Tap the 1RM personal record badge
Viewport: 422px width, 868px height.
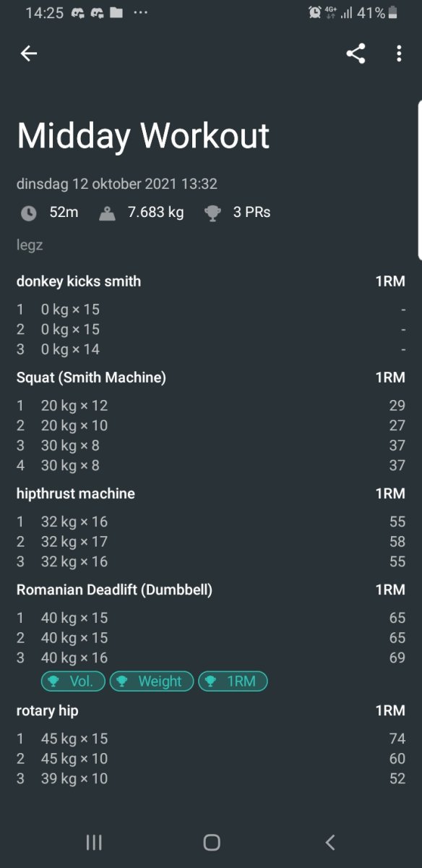point(233,681)
